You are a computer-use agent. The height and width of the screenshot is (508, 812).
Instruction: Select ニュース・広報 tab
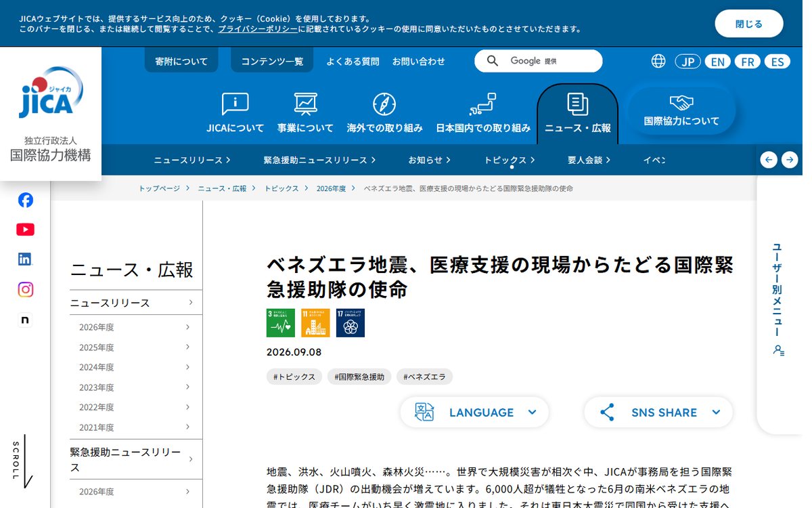point(577,114)
